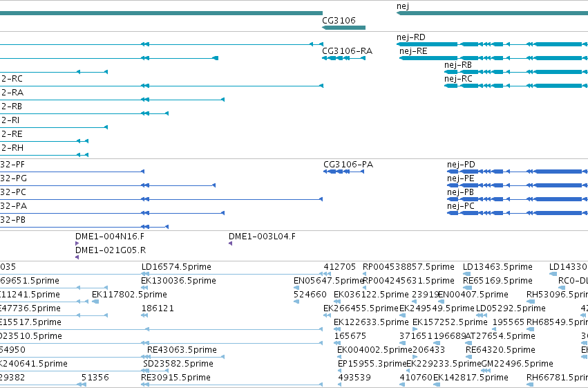Select the 32-PG protein label
The image size is (588, 388).
point(13,178)
